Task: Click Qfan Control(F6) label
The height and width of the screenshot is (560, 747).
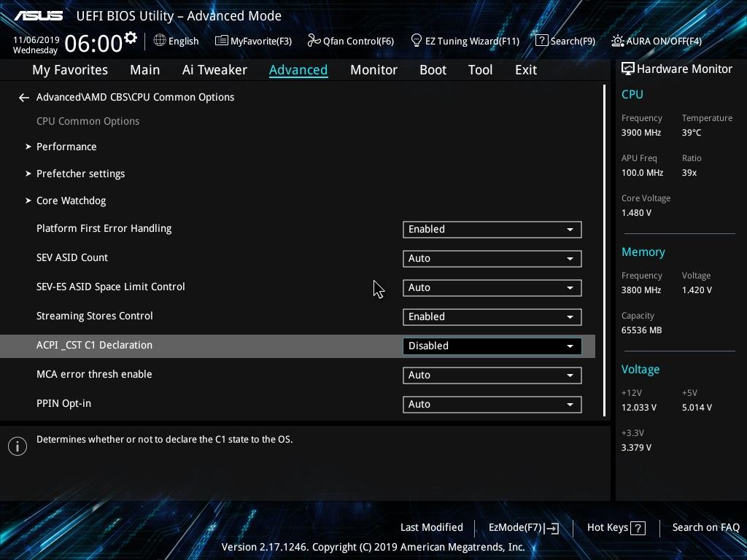Action: 358,41
